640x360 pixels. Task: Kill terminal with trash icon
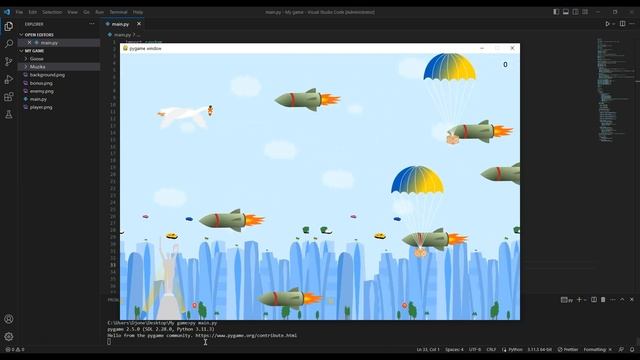(x=603, y=300)
